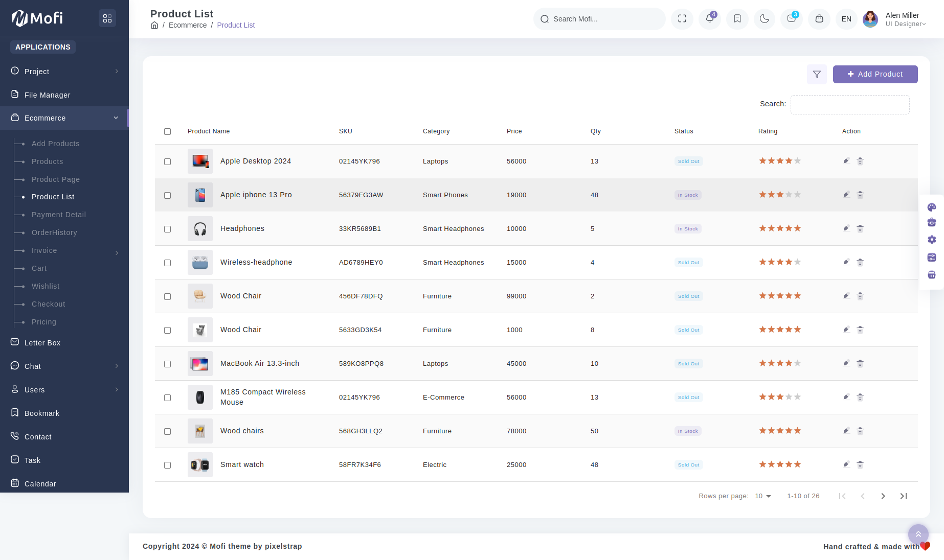Click the Add Product button
Image resolution: width=944 pixels, height=560 pixels.
click(x=875, y=75)
